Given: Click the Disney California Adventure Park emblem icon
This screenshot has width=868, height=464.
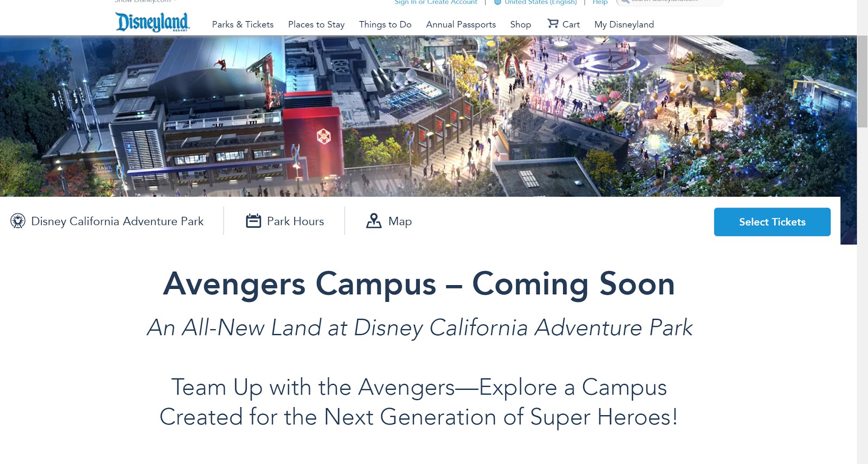Looking at the screenshot, I should click(x=18, y=221).
